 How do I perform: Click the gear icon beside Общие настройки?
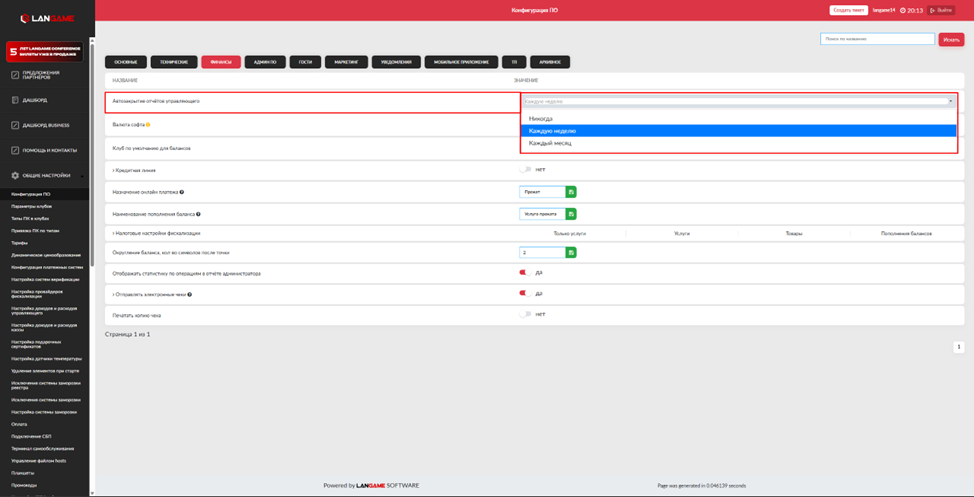pos(15,175)
